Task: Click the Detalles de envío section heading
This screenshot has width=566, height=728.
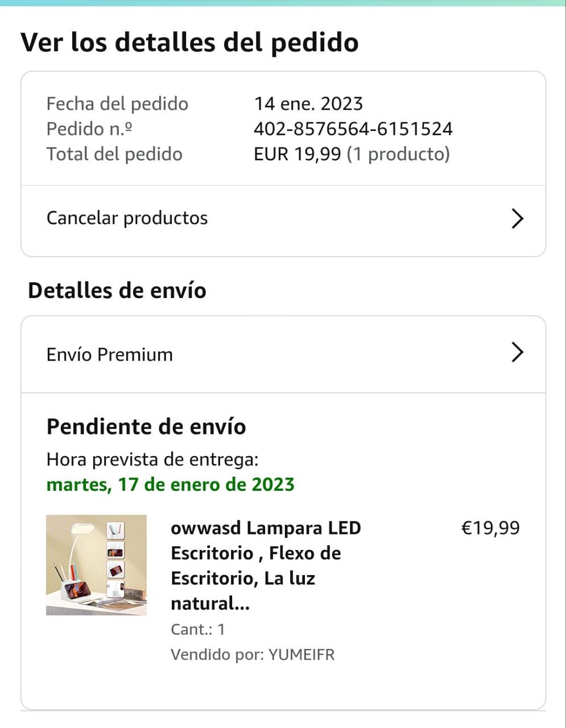Action: tap(117, 291)
